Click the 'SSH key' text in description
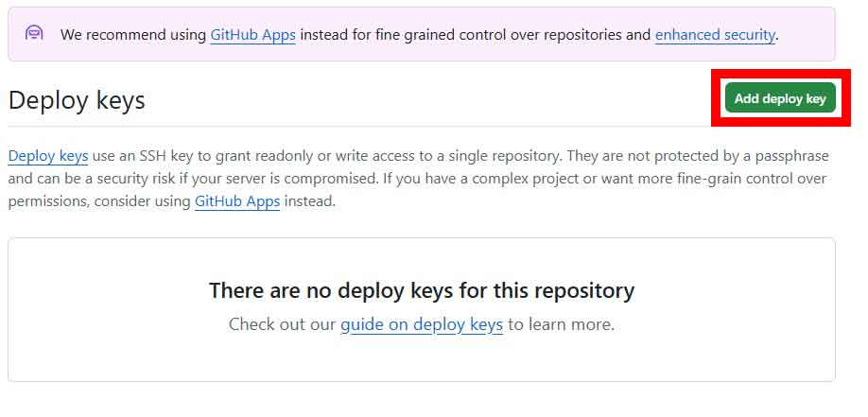This screenshot has width=868, height=417. (x=167, y=156)
